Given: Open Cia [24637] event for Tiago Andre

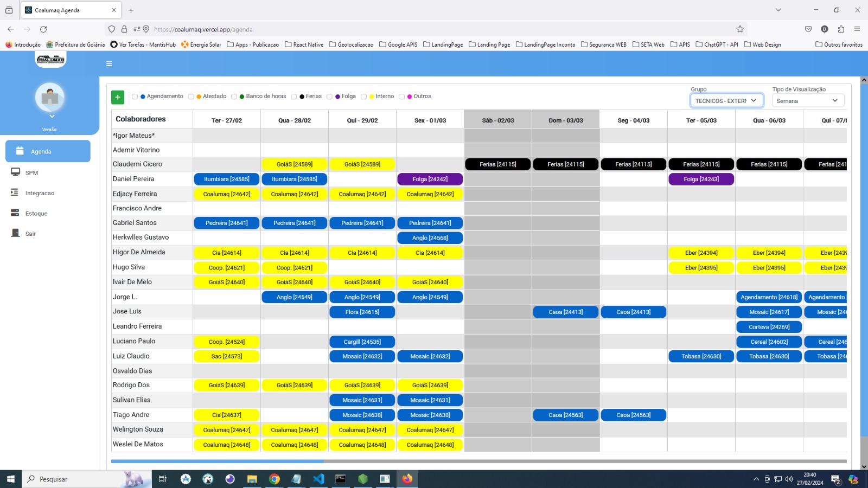Looking at the screenshot, I should pos(227,415).
